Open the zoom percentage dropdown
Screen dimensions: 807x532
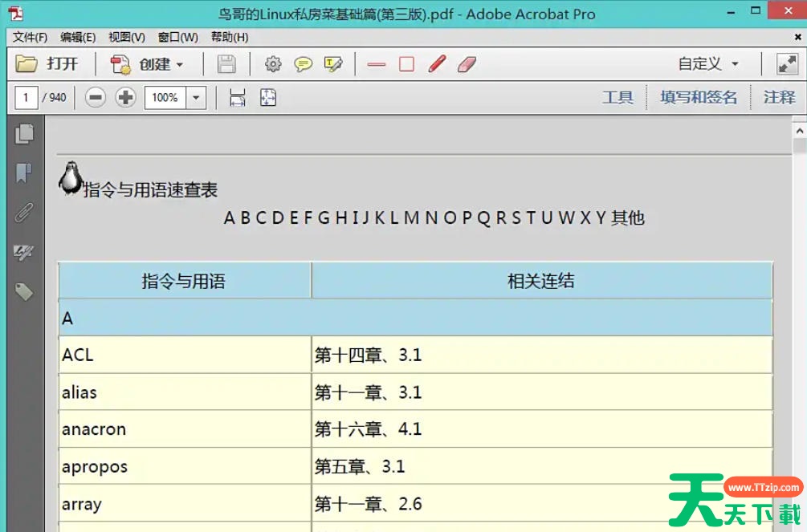[196, 98]
